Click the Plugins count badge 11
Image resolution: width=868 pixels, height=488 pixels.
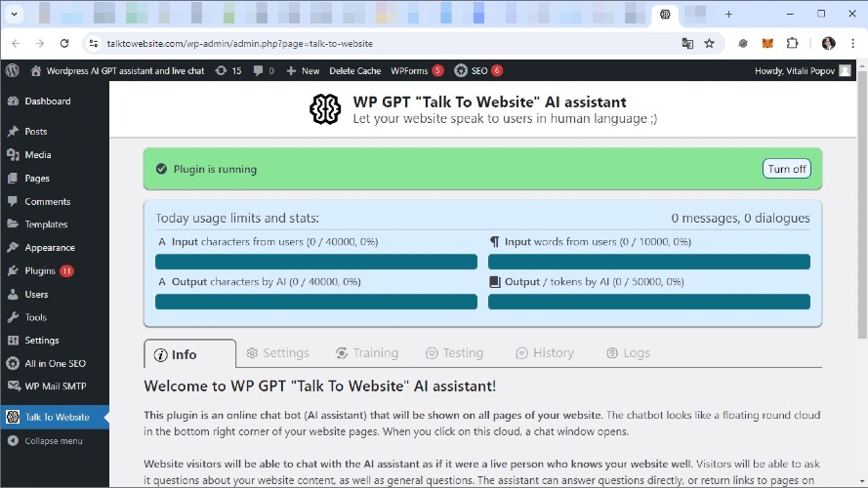pos(66,271)
